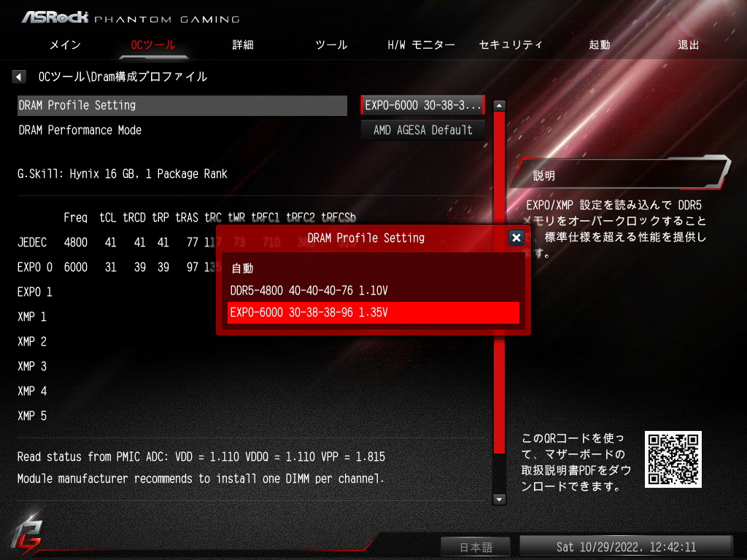Open the EXPO-6000 DRAM Profile value box

click(422, 105)
